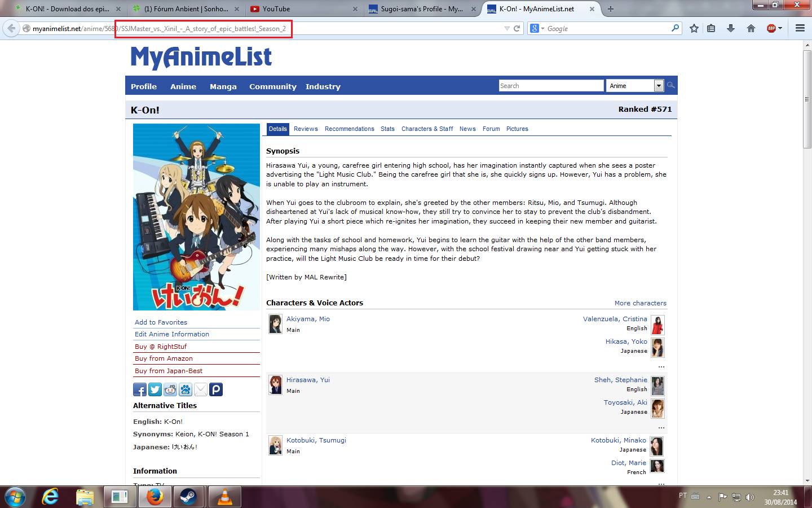The image size is (812, 508).
Task: Switch to the Reviews tab
Action: point(306,129)
